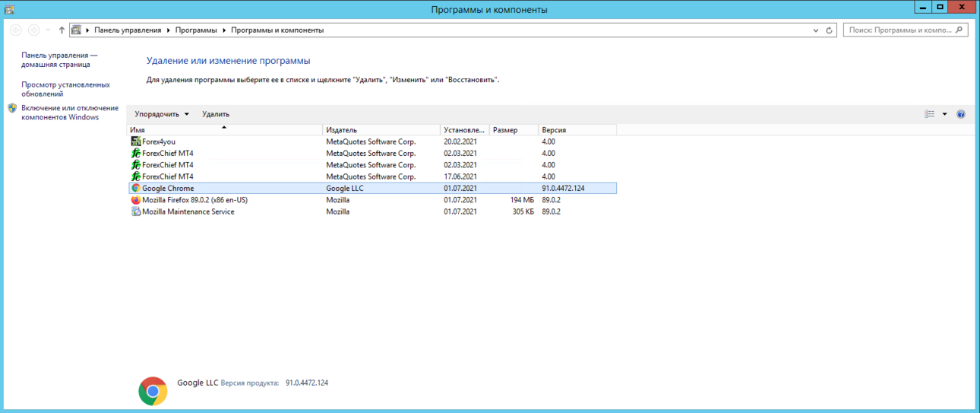This screenshot has width=980, height=413.
Task: Click the Back navigation arrow
Action: tap(15, 30)
